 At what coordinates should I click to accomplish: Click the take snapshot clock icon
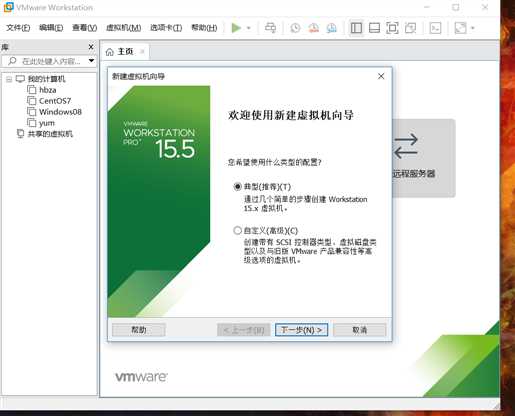coord(295,28)
